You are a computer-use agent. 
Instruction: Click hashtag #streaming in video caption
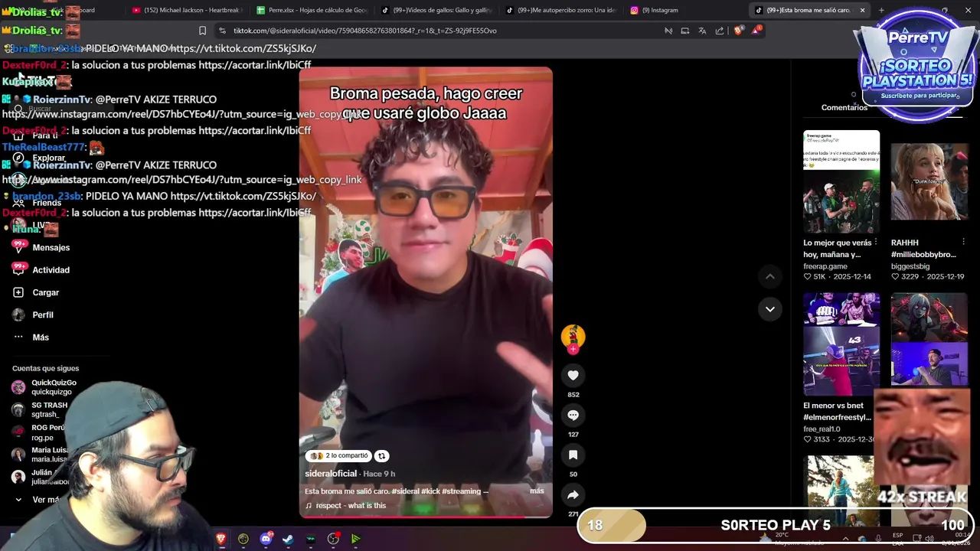pos(461,491)
